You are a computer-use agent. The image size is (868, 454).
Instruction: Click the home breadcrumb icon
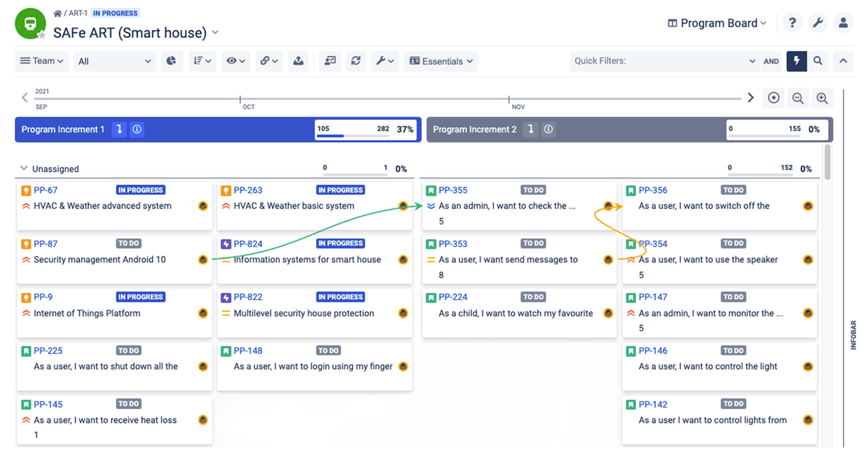click(x=58, y=13)
